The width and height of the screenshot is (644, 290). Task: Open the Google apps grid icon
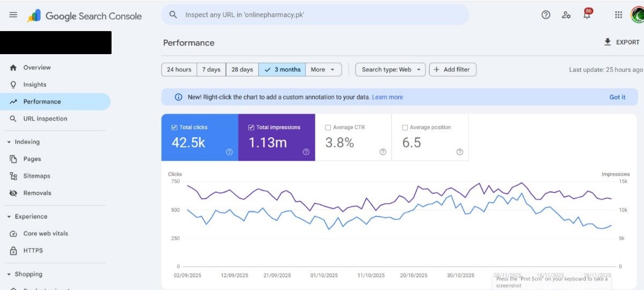pyautogui.click(x=618, y=15)
